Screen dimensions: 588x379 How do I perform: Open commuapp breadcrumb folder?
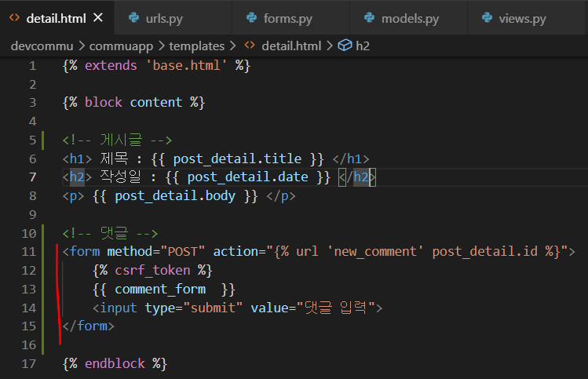[x=121, y=46]
